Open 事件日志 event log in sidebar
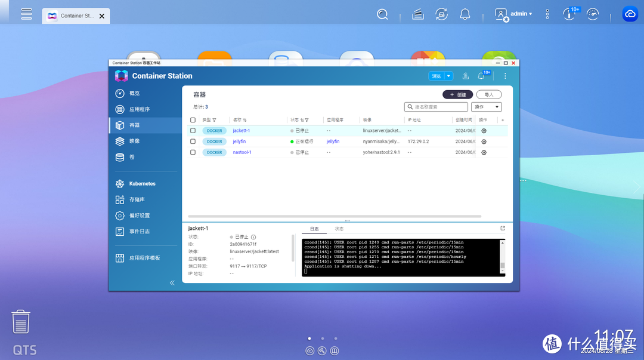This screenshot has width=644, height=360. [140, 232]
